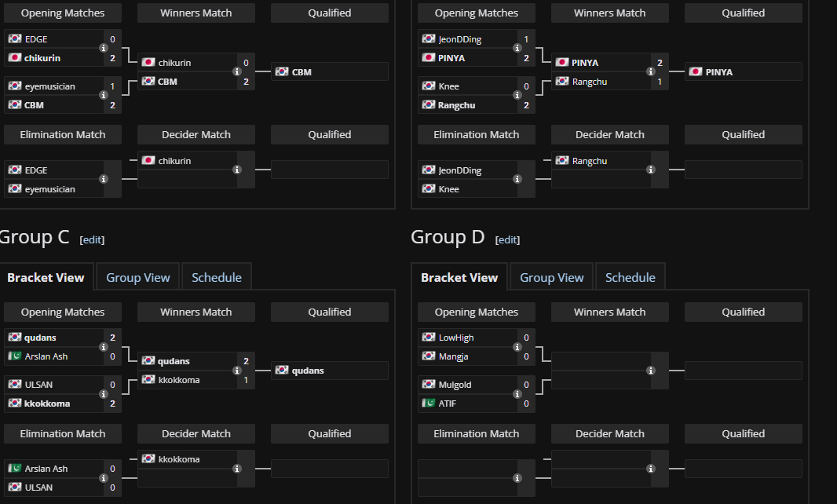Open match info for EDGE vs chikurin
The image size is (837, 504).
click(x=104, y=48)
